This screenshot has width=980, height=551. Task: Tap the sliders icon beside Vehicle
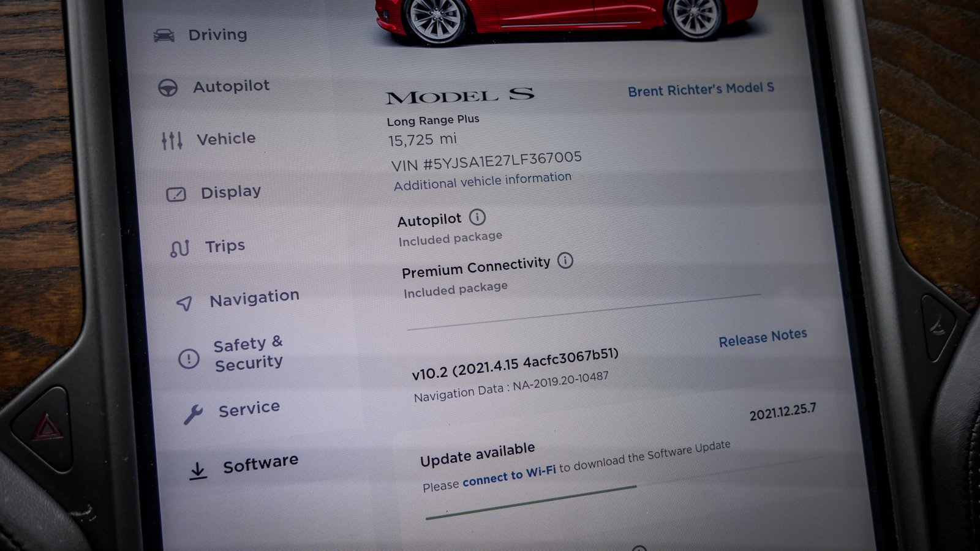point(172,141)
